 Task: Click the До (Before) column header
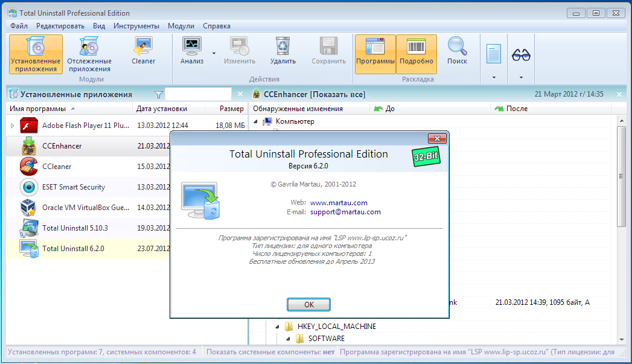click(x=430, y=109)
